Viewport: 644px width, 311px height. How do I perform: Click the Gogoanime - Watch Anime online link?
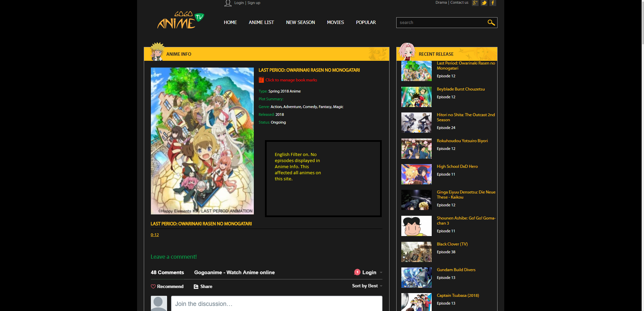(234, 273)
